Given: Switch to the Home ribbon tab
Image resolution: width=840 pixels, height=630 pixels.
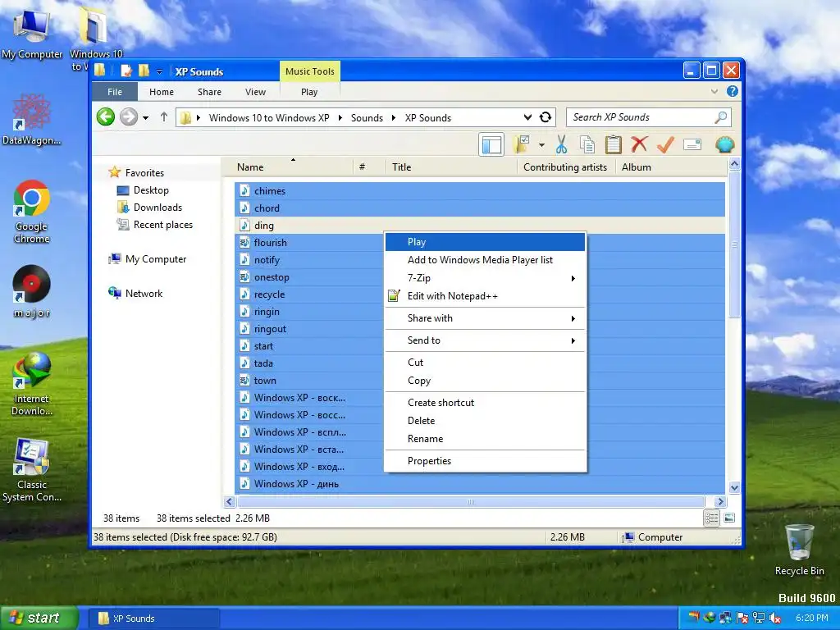Looking at the screenshot, I should pos(162,92).
